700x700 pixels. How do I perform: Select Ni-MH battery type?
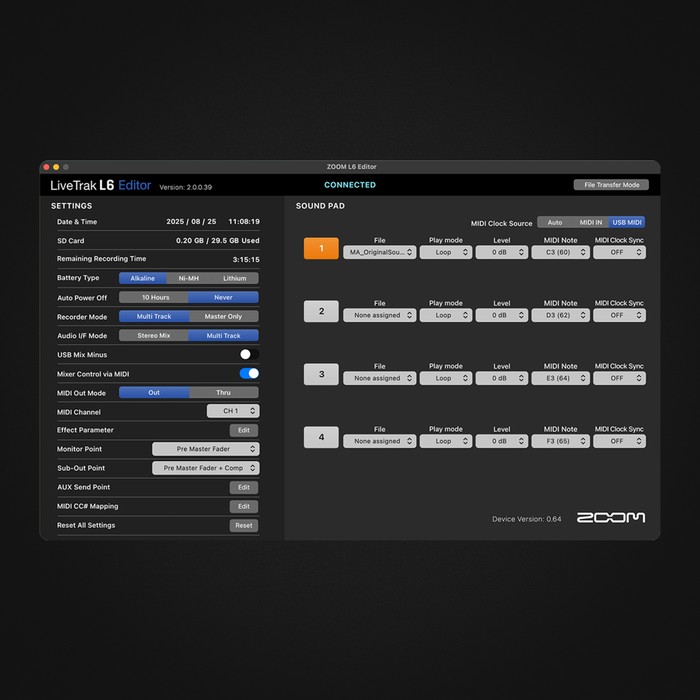pyautogui.click(x=188, y=278)
